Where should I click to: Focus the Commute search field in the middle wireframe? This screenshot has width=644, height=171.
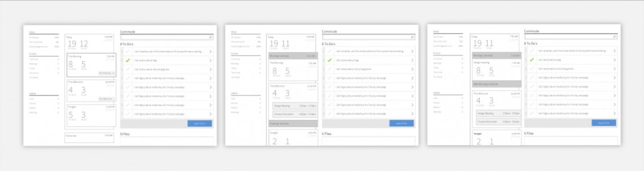pos(368,37)
